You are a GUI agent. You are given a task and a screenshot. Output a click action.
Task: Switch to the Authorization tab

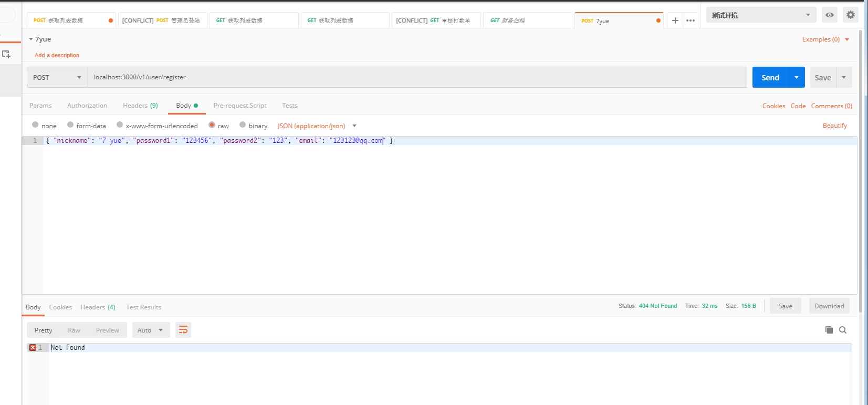coord(87,106)
